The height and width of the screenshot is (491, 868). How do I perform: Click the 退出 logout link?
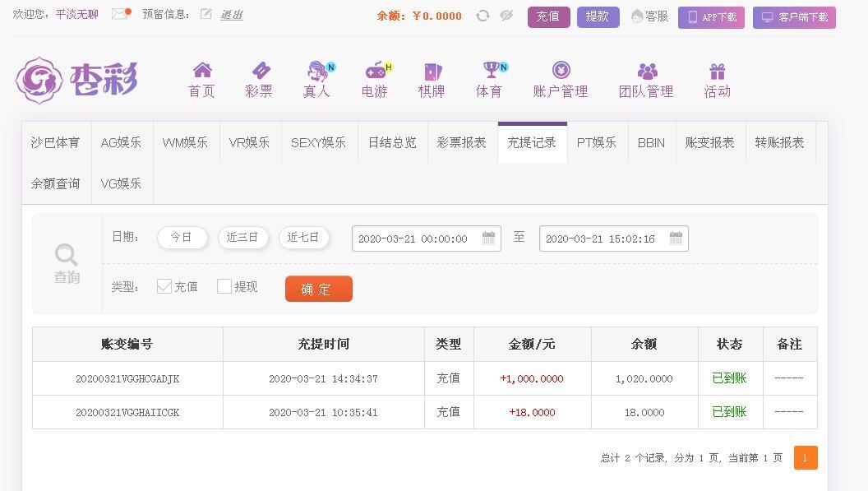[231, 15]
